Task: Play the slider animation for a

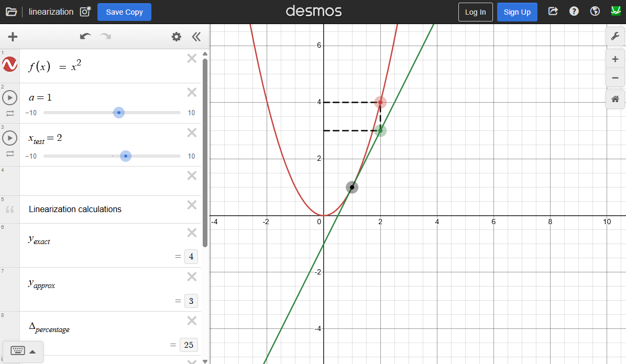Action: pyautogui.click(x=10, y=98)
